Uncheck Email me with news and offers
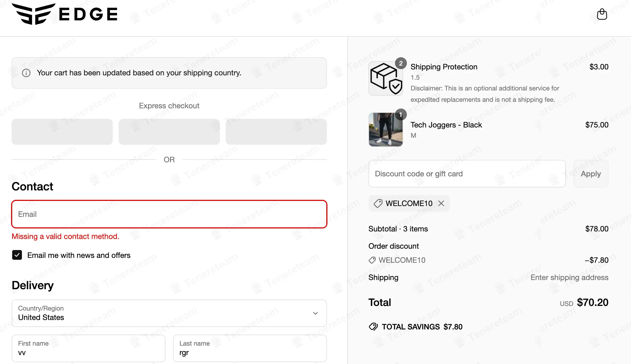This screenshot has height=364, width=631. click(x=17, y=255)
